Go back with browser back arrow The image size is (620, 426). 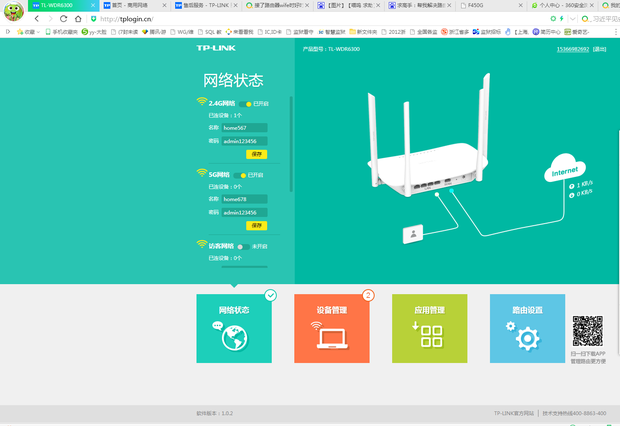(x=37, y=19)
